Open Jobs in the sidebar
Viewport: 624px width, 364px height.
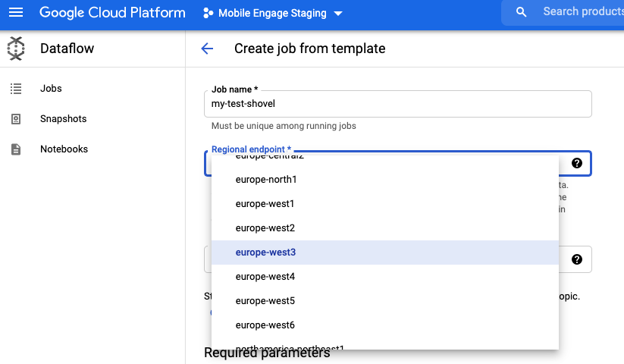(51, 89)
